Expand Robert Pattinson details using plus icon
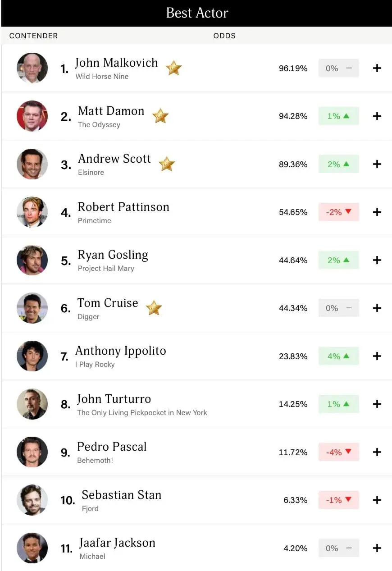Screen dimensions: 392x571 click(377, 212)
